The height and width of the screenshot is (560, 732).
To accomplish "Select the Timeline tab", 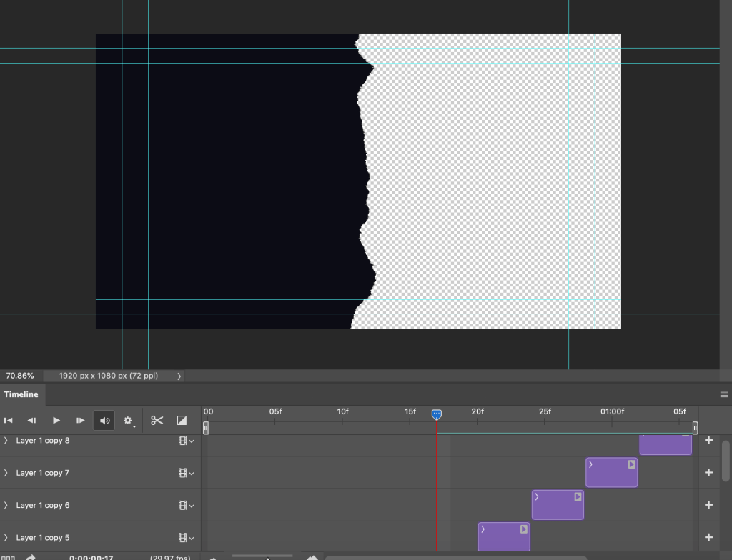I will pos(21,394).
